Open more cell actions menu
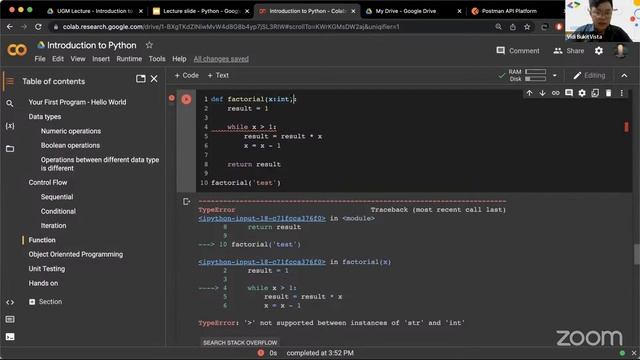Image resolution: width=640 pixels, height=360 pixels. point(621,93)
